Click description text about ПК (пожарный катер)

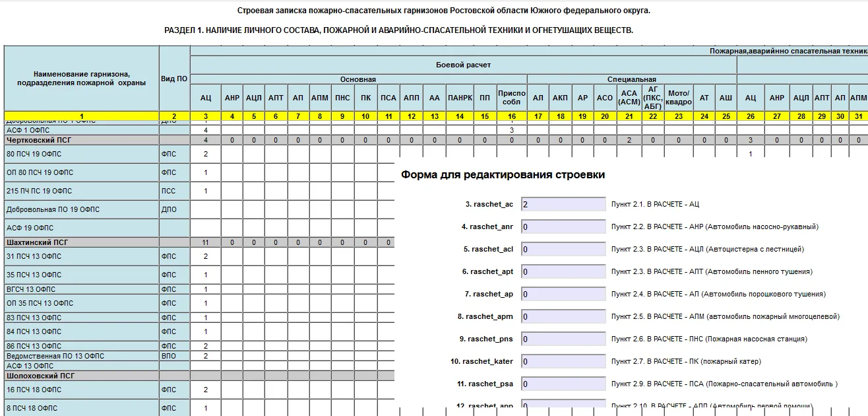tap(686, 362)
